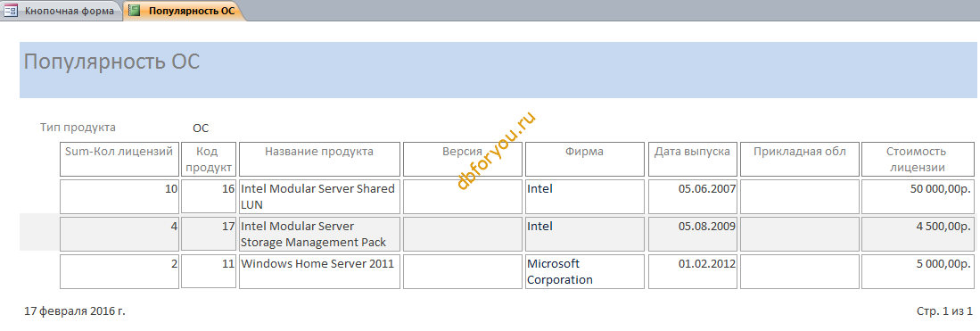Select the Тип продукта label
The image size is (980, 331).
[78, 127]
